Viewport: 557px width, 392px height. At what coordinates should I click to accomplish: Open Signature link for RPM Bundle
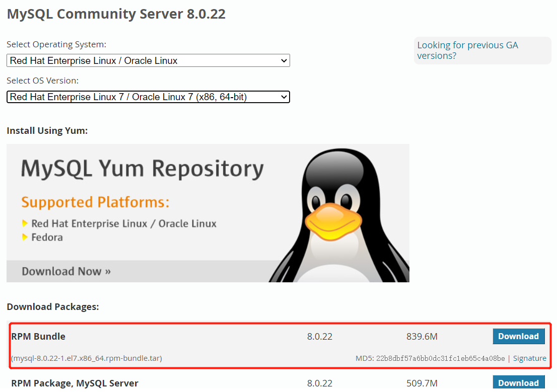529,358
